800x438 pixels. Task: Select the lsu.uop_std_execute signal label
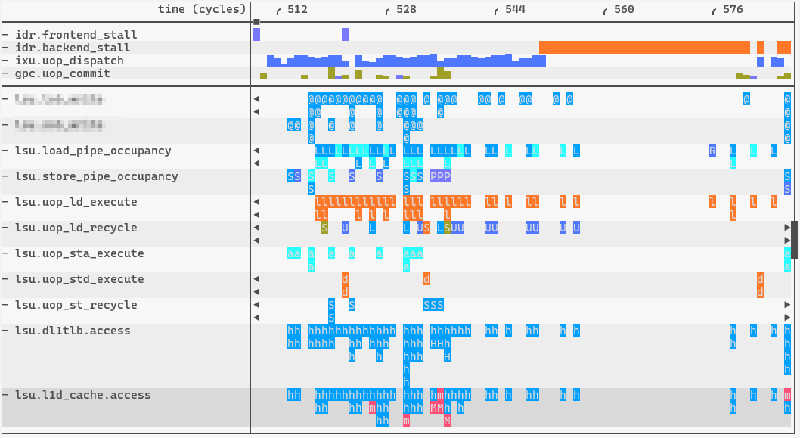click(x=80, y=279)
